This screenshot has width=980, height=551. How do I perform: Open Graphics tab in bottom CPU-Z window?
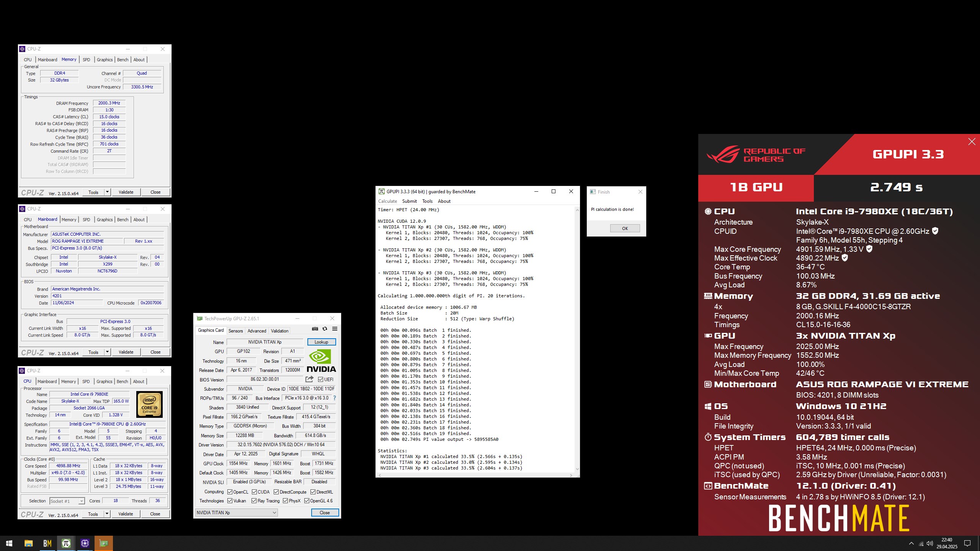(x=105, y=381)
